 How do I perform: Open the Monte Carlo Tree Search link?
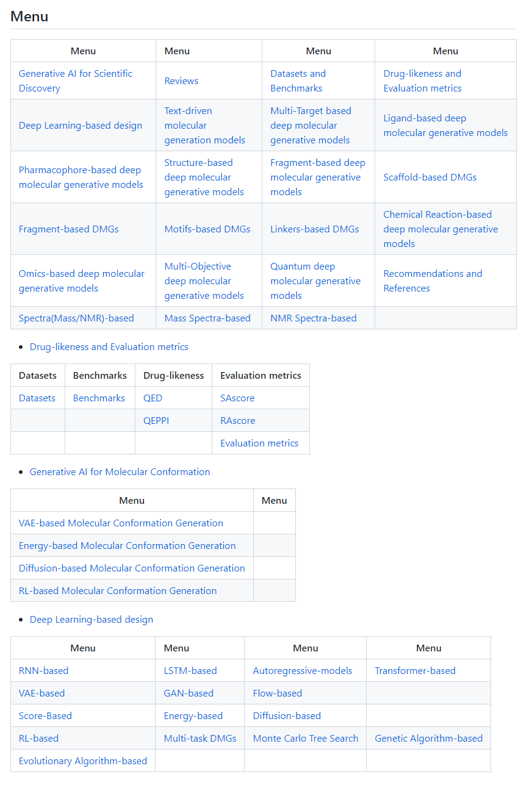305,738
